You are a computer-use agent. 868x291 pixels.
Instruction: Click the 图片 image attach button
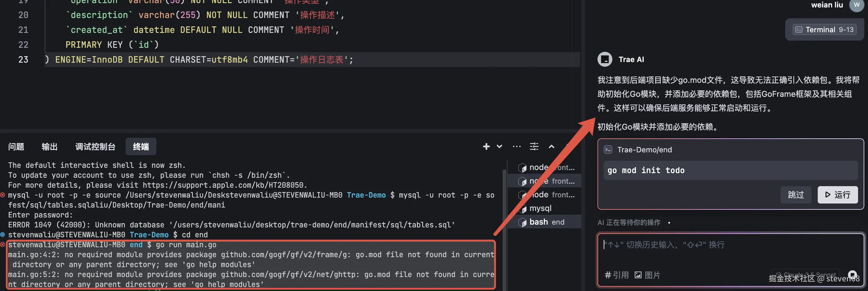click(x=647, y=275)
